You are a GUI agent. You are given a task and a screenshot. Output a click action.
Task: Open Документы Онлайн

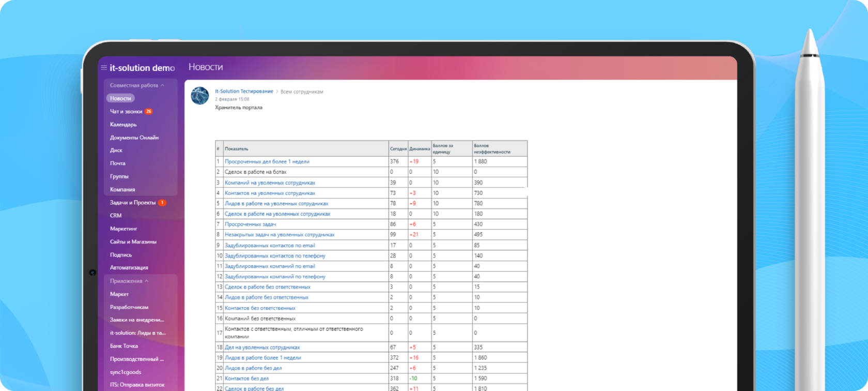[134, 138]
